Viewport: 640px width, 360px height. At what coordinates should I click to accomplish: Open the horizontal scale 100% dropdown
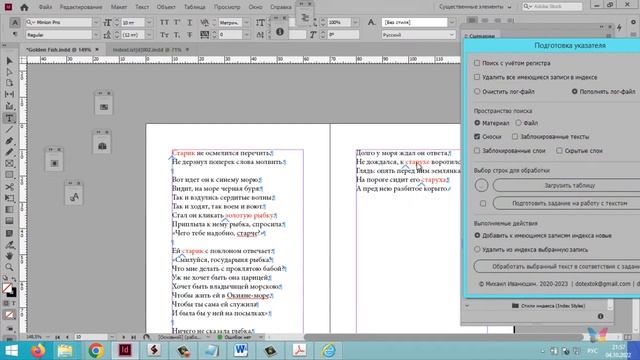point(356,22)
